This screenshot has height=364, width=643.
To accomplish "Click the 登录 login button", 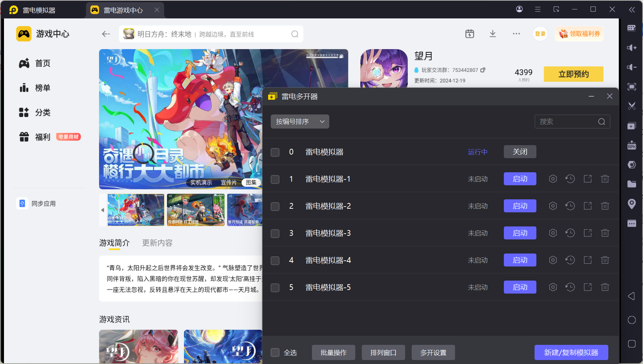I will [540, 34].
